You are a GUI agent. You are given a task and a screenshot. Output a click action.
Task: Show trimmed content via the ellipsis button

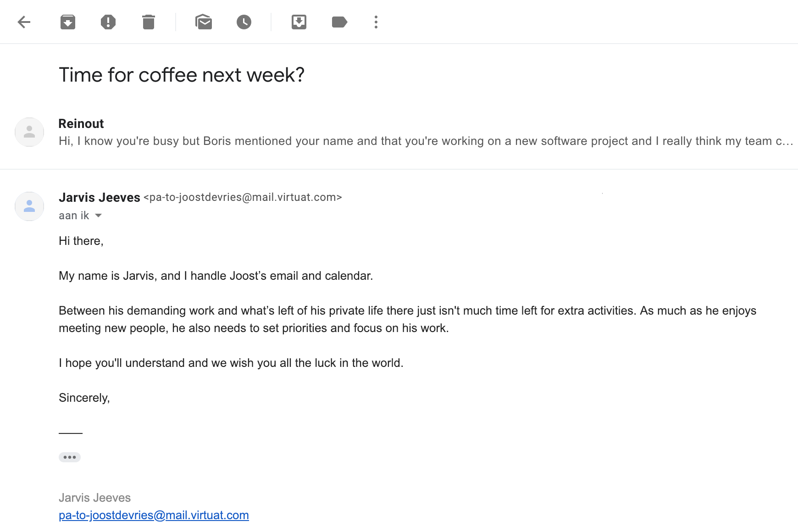(x=70, y=457)
